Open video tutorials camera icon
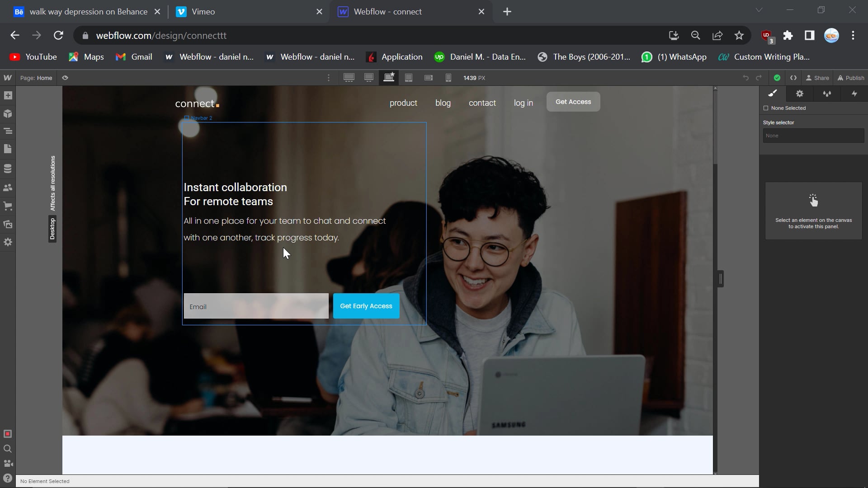This screenshot has height=488, width=868. [x=8, y=464]
